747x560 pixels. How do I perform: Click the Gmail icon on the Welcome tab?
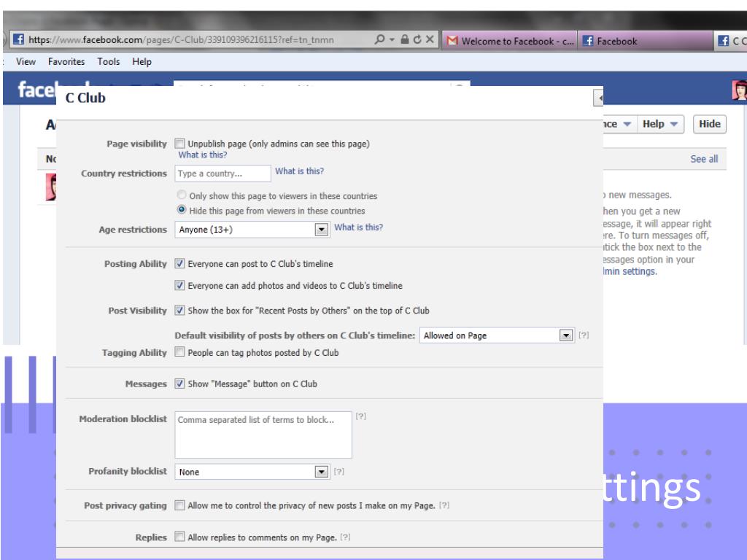tap(452, 41)
